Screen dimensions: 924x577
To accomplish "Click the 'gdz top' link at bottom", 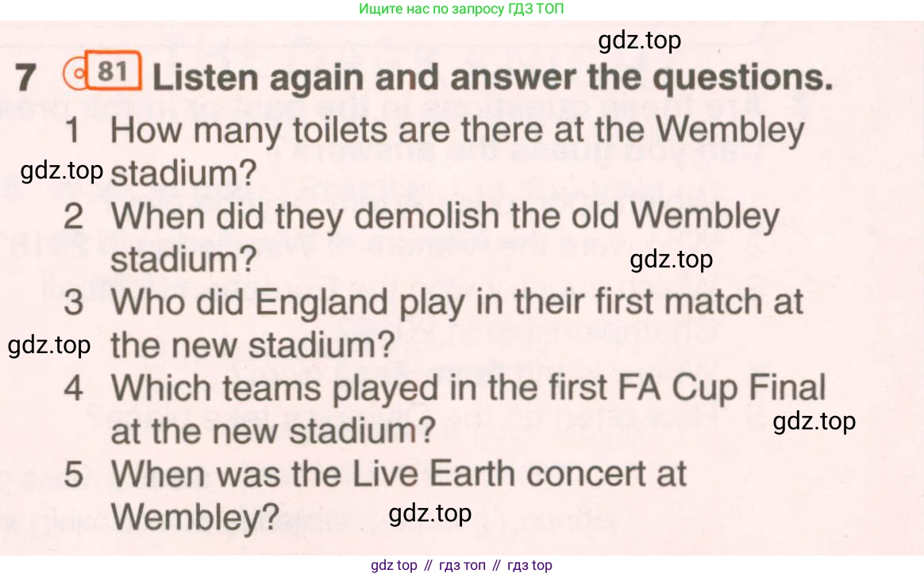I will (x=394, y=565).
